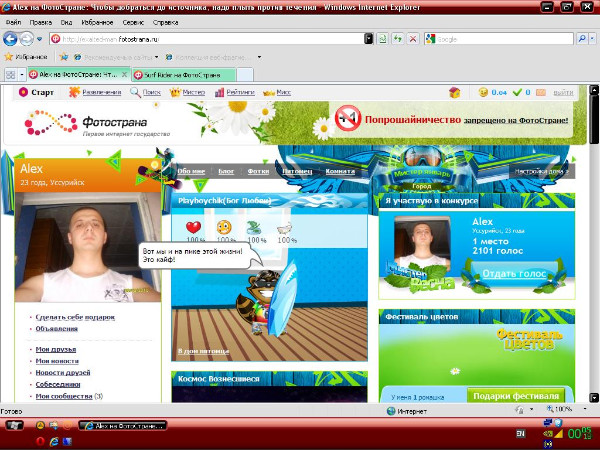Open the Избранное favorites star button
Screen dimensions: 600x450
pyautogui.click(x=26, y=57)
